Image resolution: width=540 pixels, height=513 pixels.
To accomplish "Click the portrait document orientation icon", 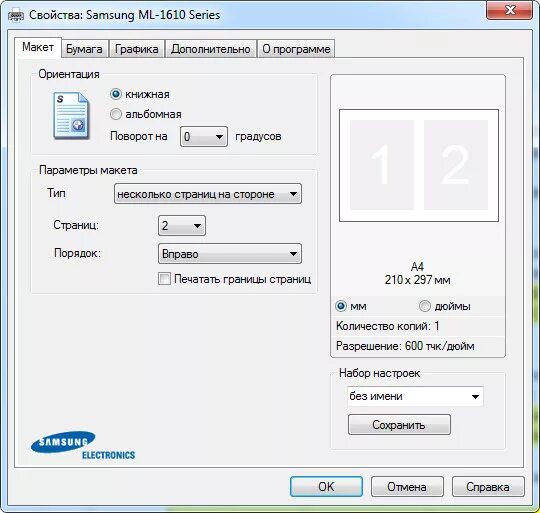I will click(x=71, y=116).
